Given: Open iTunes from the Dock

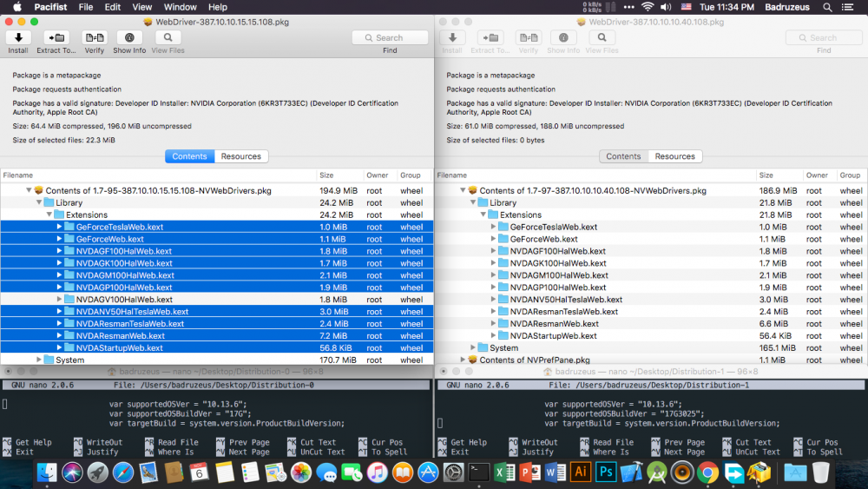Looking at the screenshot, I should [x=378, y=472].
